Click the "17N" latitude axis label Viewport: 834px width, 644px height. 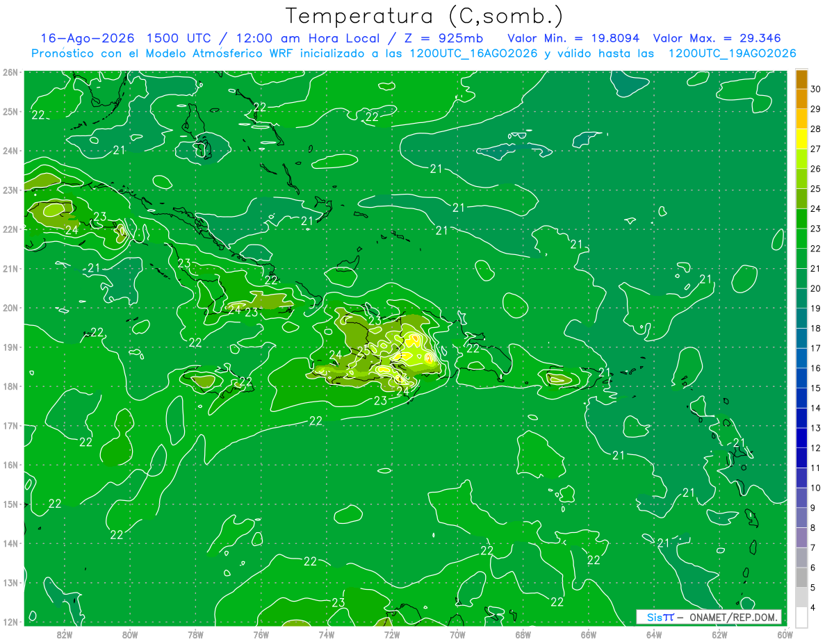[10, 426]
